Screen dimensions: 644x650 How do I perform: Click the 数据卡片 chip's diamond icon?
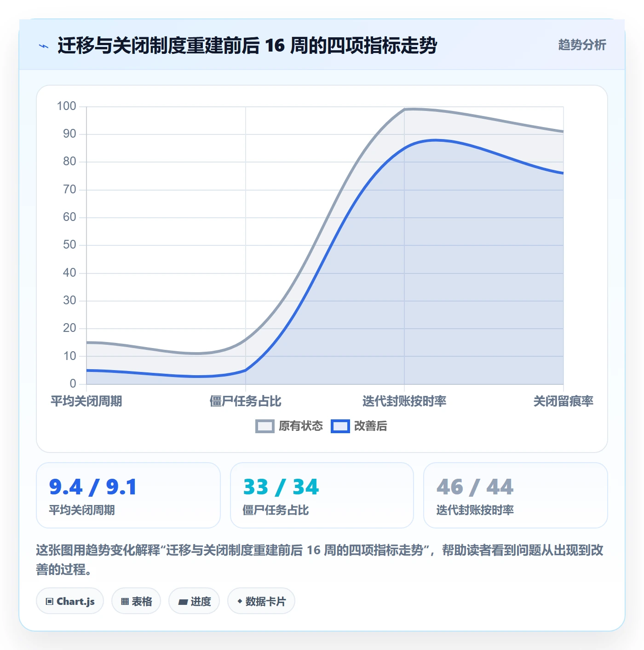point(240,601)
